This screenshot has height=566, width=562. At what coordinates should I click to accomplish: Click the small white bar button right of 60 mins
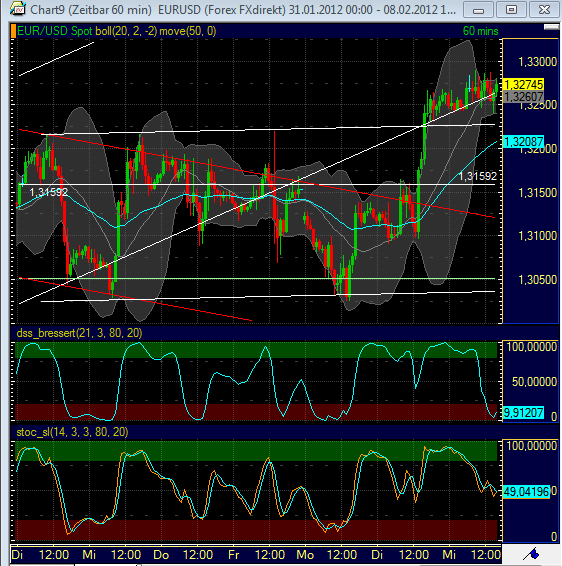[x=551, y=27]
